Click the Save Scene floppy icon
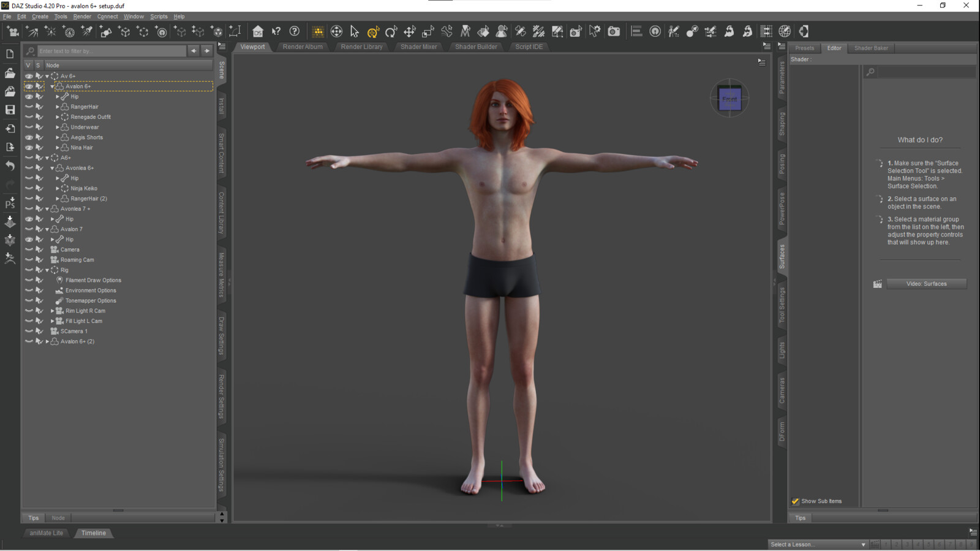Viewport: 980px width, 551px height. click(x=10, y=110)
